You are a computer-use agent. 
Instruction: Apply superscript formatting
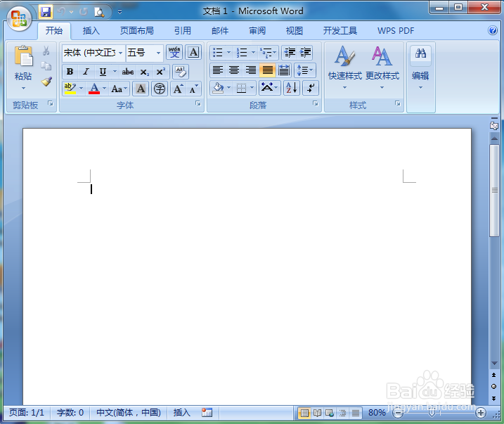tap(161, 72)
